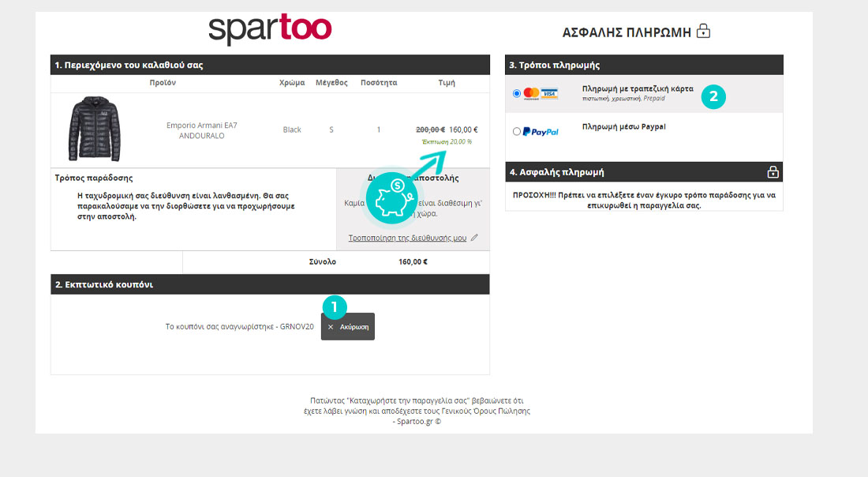Open the Armani jacket product thumbnail

94,129
